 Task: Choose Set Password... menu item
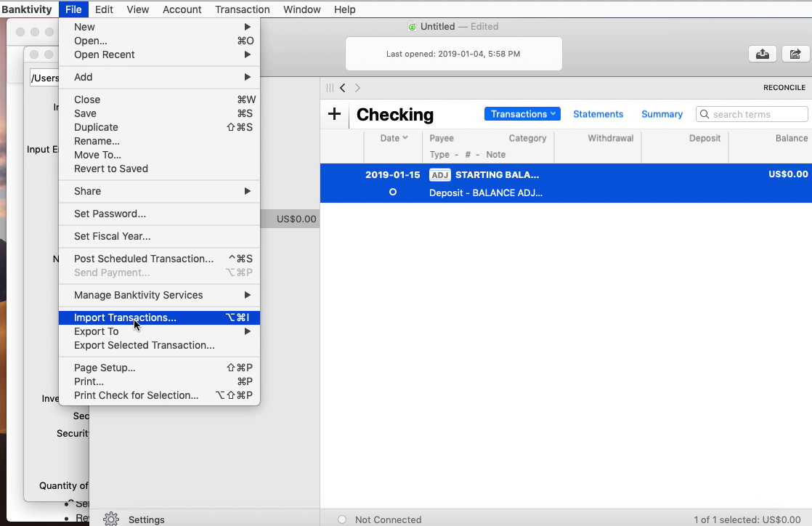coord(159,214)
